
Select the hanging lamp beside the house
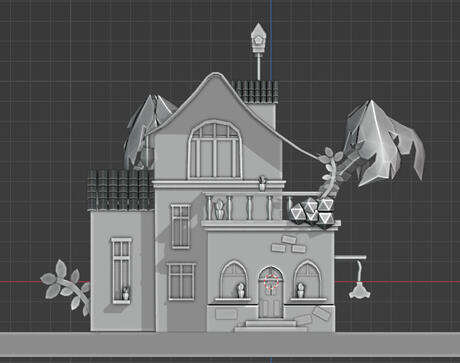click(x=360, y=279)
